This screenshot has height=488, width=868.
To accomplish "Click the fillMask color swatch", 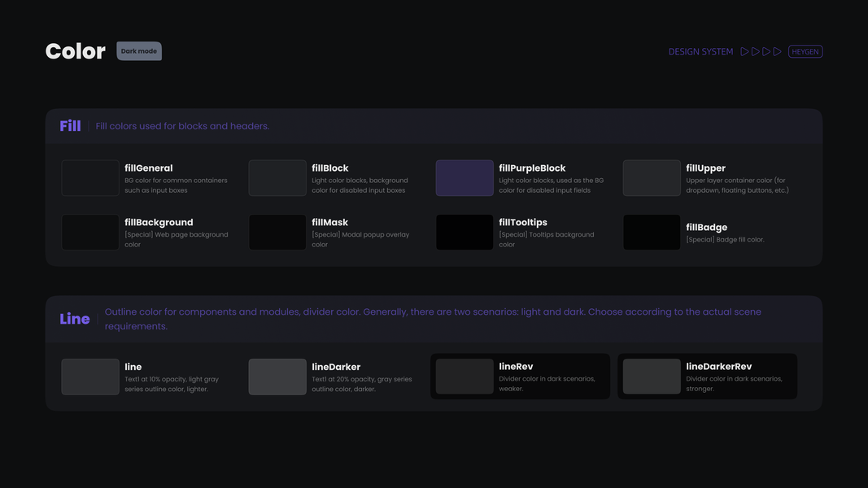I will pos(277,233).
